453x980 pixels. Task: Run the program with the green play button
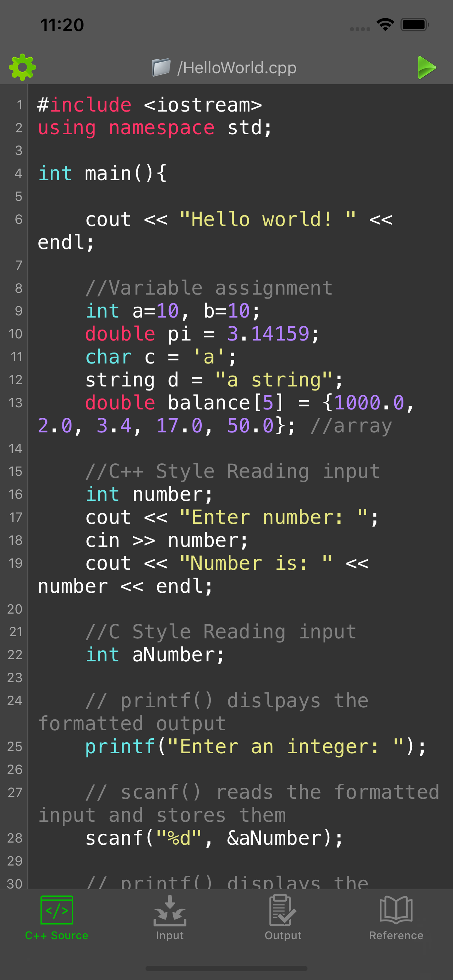point(427,67)
